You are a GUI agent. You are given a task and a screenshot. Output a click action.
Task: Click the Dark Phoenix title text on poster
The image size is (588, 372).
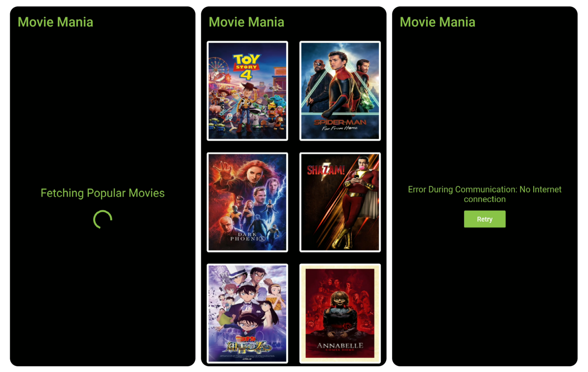click(x=247, y=237)
